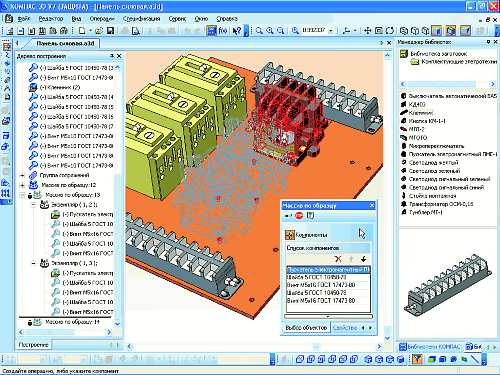Click the pan move-arrows toolbar icon
Screen dimensions: 500x375
pos(367,31)
